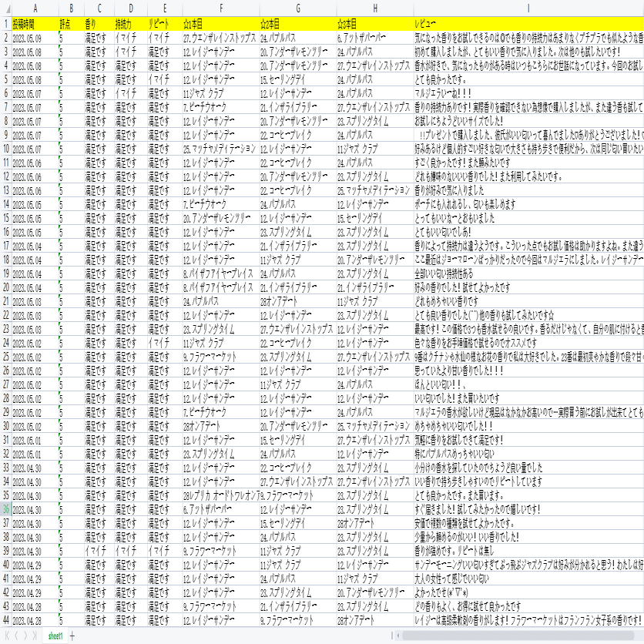Select review cell 'いい匂いでした!また買いたいです'
The image size is (644, 644).
point(528,398)
